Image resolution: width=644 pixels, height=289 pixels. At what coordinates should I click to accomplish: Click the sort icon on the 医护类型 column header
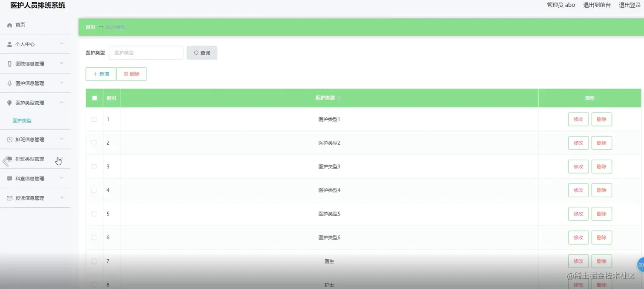click(x=339, y=98)
